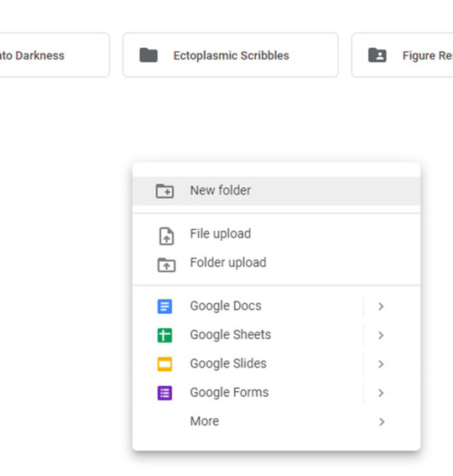The height and width of the screenshot is (476, 453).
Task: Click the Folder upload icon
Action: [x=166, y=264]
